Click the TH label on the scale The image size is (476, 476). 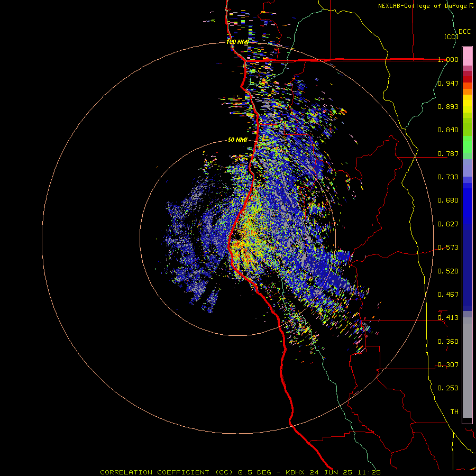[454, 412]
